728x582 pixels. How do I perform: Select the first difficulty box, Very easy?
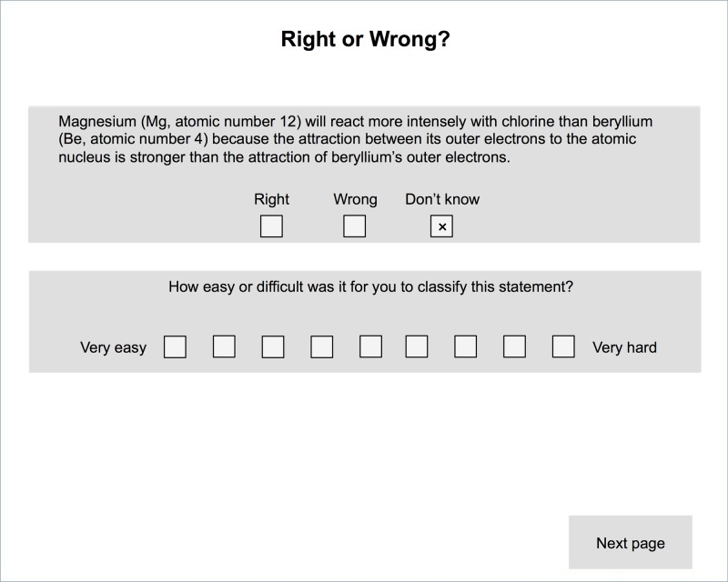(x=175, y=346)
